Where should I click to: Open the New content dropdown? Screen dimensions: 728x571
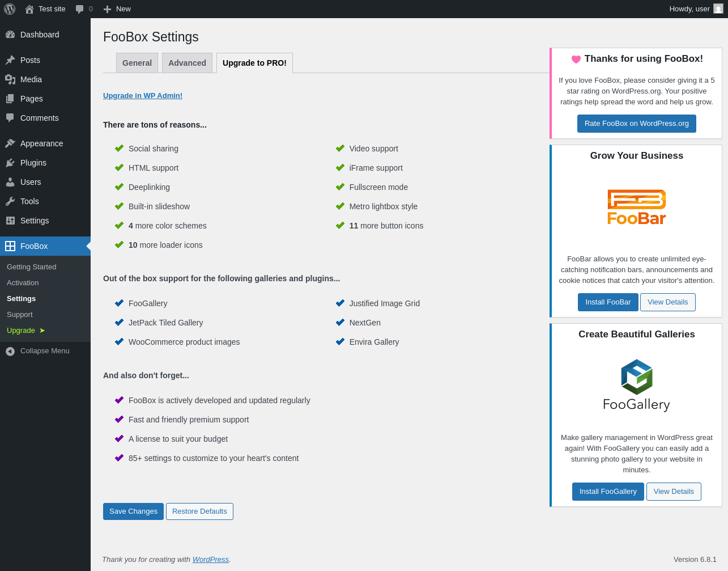[117, 9]
